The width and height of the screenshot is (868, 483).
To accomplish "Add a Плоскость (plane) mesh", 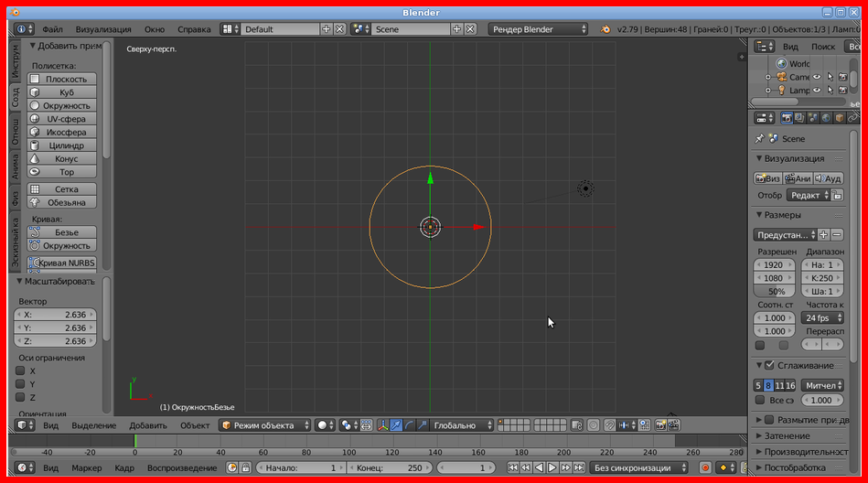I will point(61,79).
